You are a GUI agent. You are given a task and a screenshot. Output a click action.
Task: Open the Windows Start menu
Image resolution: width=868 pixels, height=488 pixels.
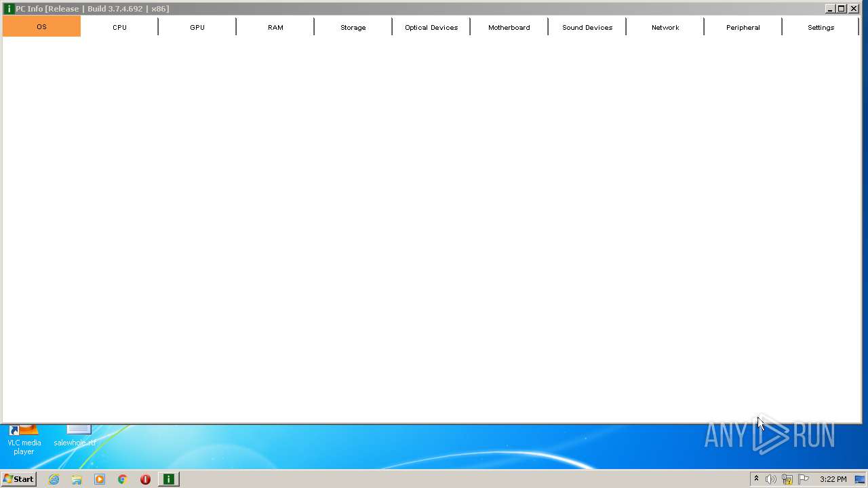point(18,479)
